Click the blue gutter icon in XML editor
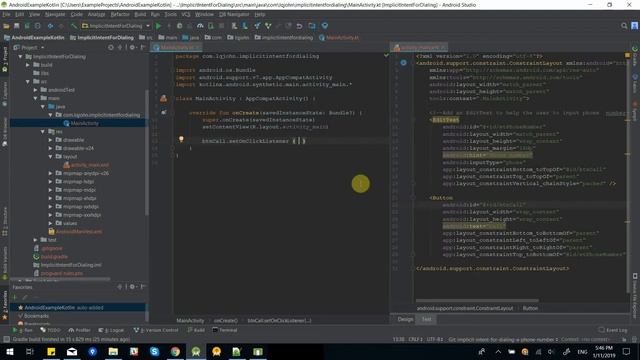The width and height of the screenshot is (640, 360). [403, 63]
